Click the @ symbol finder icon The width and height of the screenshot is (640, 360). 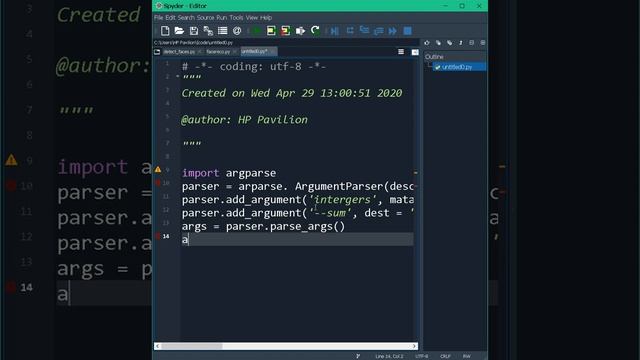pos(237,31)
